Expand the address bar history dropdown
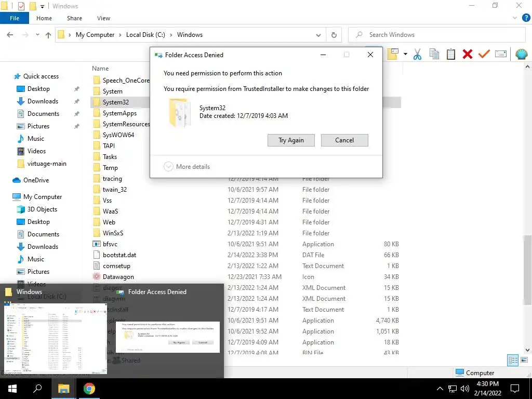This screenshot has height=399, width=532. (x=318, y=35)
